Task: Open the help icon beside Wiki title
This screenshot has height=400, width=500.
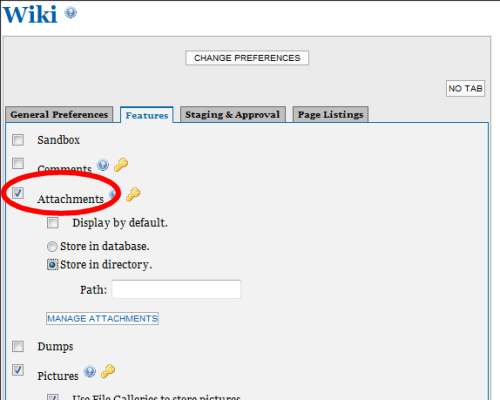Action: point(70,13)
